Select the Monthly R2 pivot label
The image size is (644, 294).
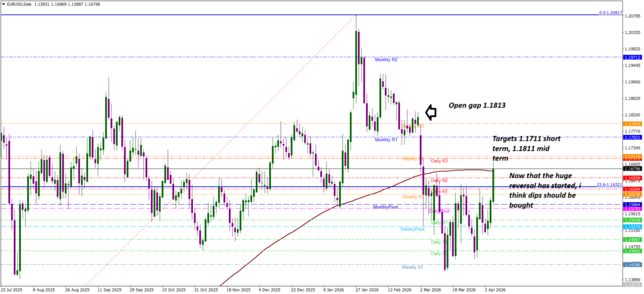[x=386, y=60]
